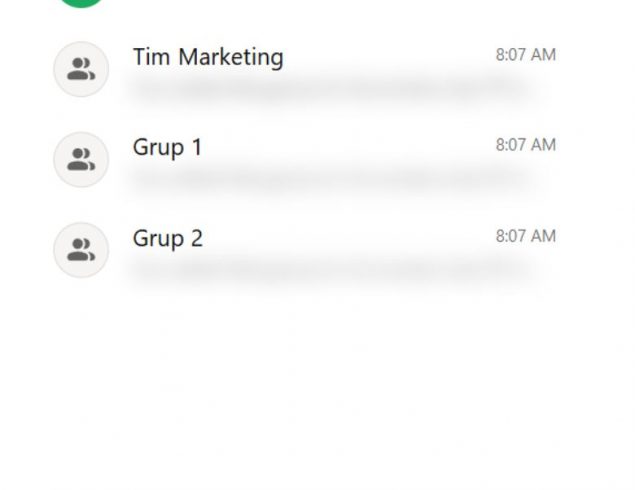Click the digit 2 in the Grup 2 title
This screenshot has width=635, height=490.
pos(196,238)
